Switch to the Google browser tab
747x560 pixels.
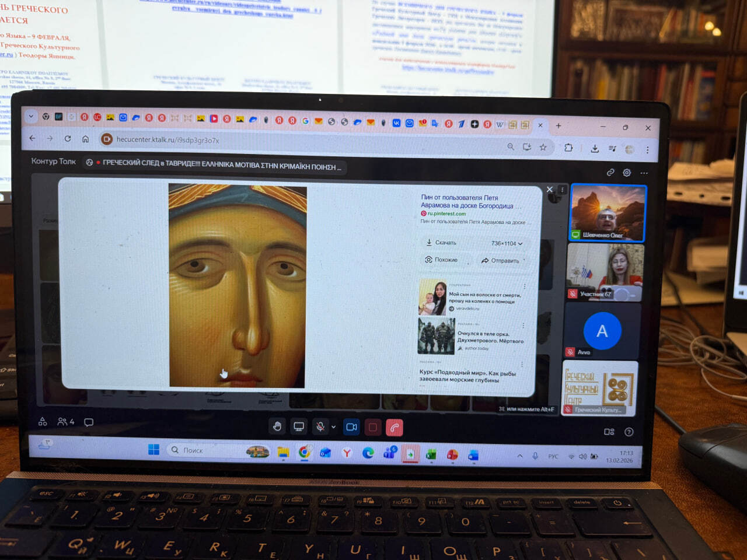tap(305, 121)
